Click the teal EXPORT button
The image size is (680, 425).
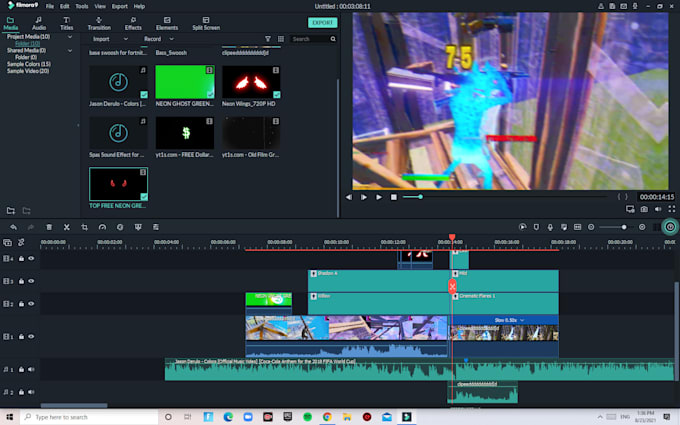(x=323, y=23)
